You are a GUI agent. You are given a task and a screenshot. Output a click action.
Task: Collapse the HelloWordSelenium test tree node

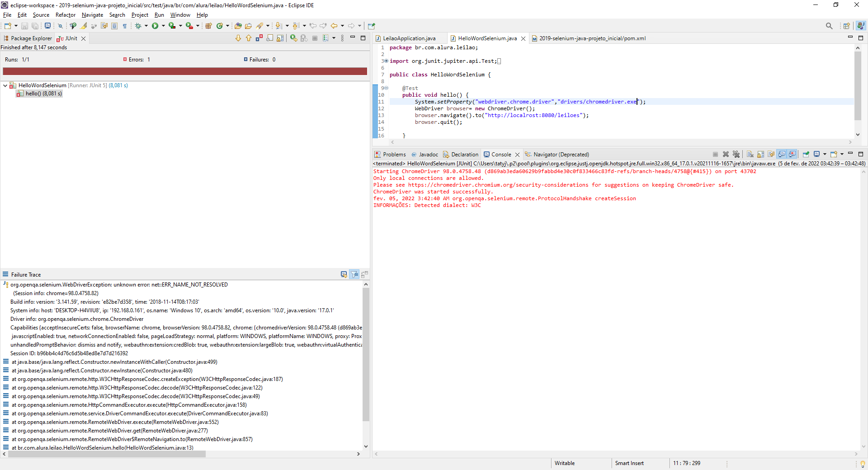coord(5,85)
